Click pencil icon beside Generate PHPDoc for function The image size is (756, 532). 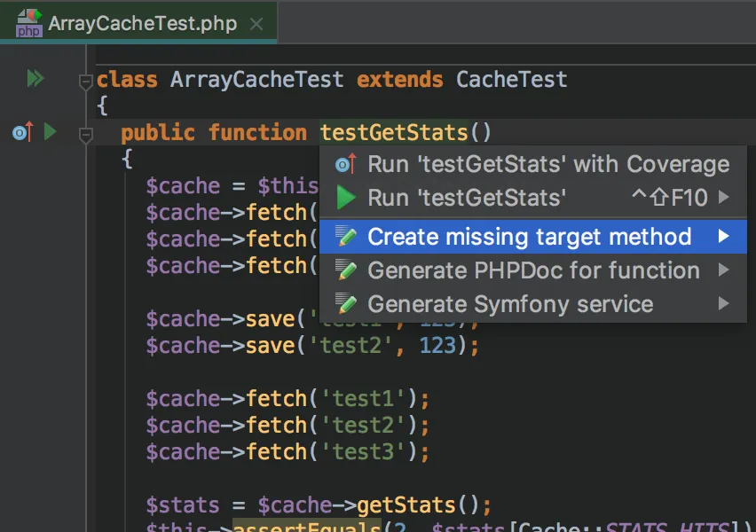(346, 270)
